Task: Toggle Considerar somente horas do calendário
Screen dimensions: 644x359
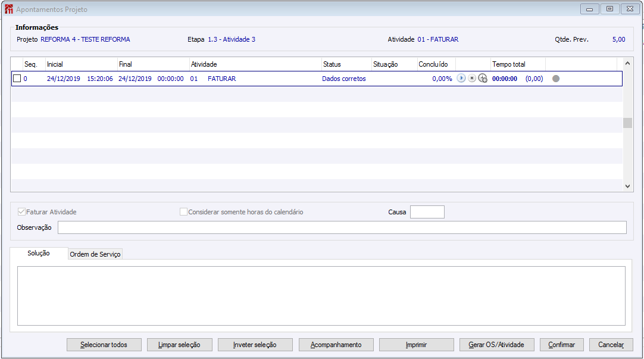Action: click(x=183, y=212)
